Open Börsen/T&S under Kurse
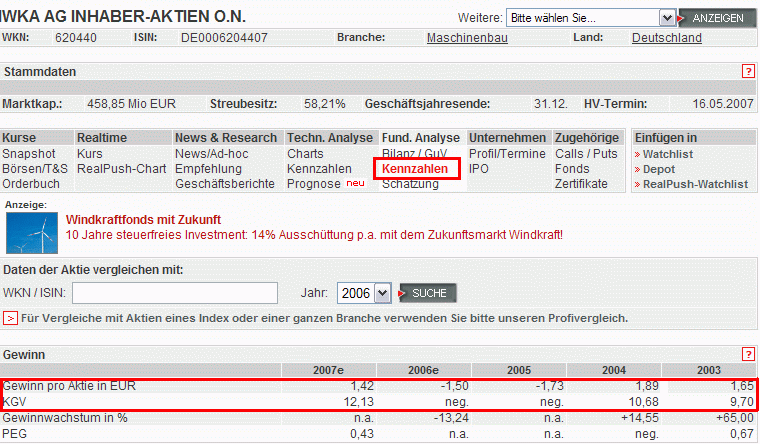The image size is (760, 444). click(35, 169)
